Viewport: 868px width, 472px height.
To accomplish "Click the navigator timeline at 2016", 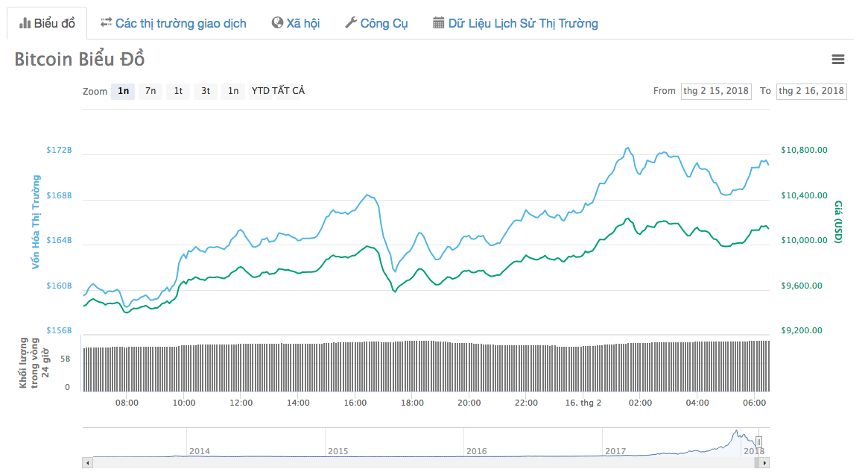I will [476, 451].
